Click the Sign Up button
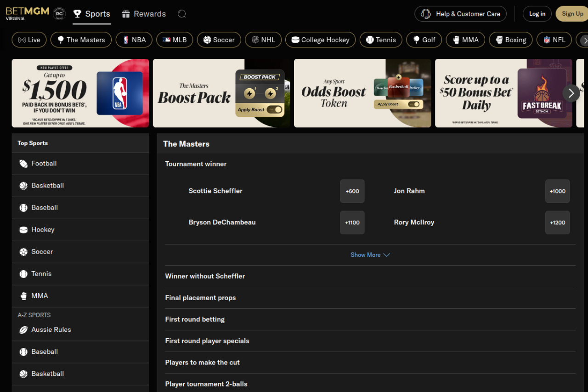Viewport: 588px width, 392px height. pyautogui.click(x=572, y=14)
